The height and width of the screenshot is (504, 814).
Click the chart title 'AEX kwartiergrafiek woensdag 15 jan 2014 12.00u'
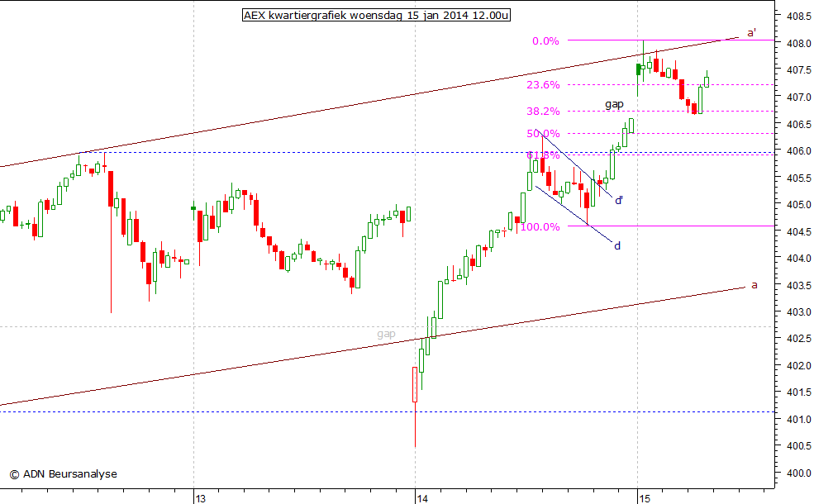(376, 15)
